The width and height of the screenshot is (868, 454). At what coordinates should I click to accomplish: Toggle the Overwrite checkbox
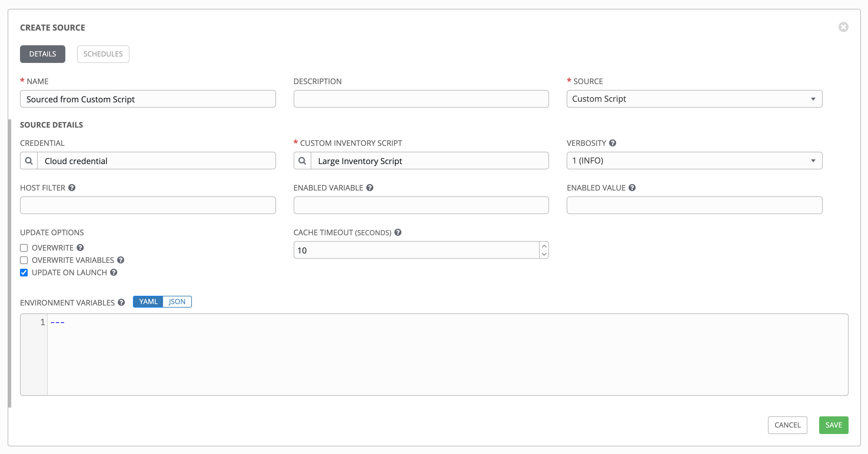[x=24, y=247]
